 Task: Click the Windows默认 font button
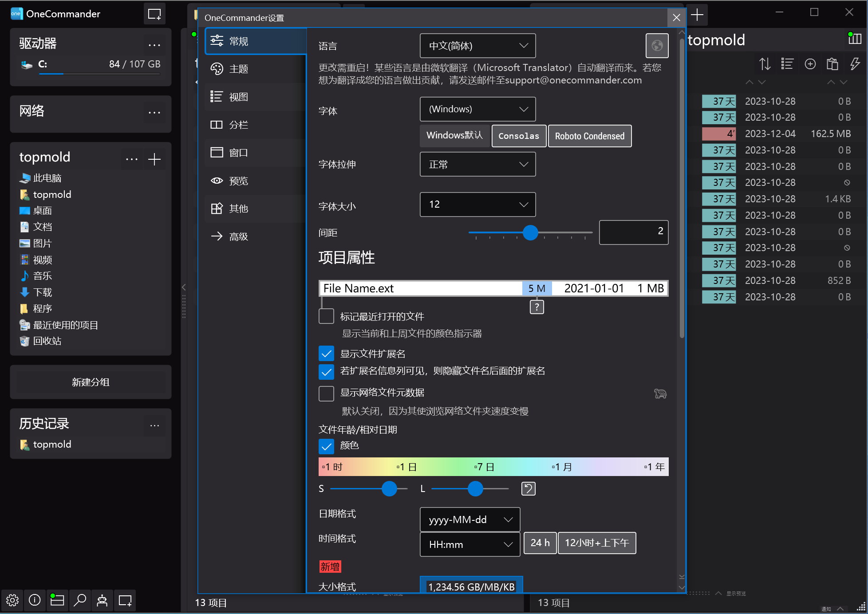coord(454,136)
